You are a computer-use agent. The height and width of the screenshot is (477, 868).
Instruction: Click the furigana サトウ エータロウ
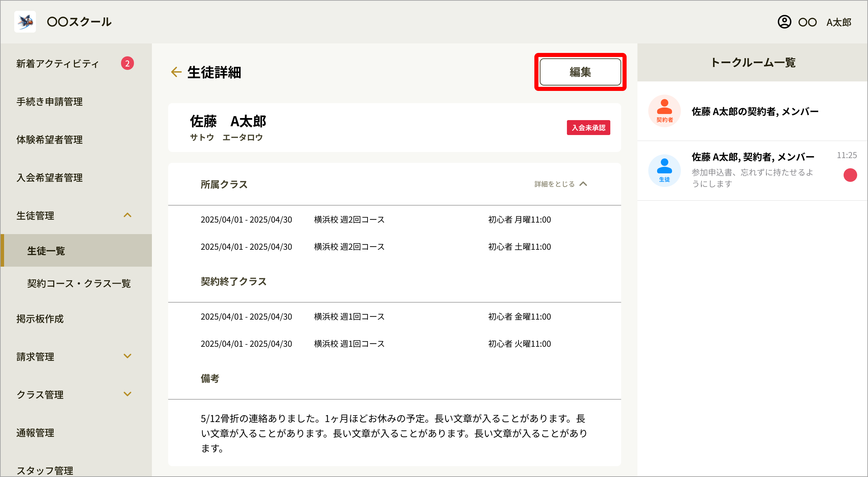[226, 137]
